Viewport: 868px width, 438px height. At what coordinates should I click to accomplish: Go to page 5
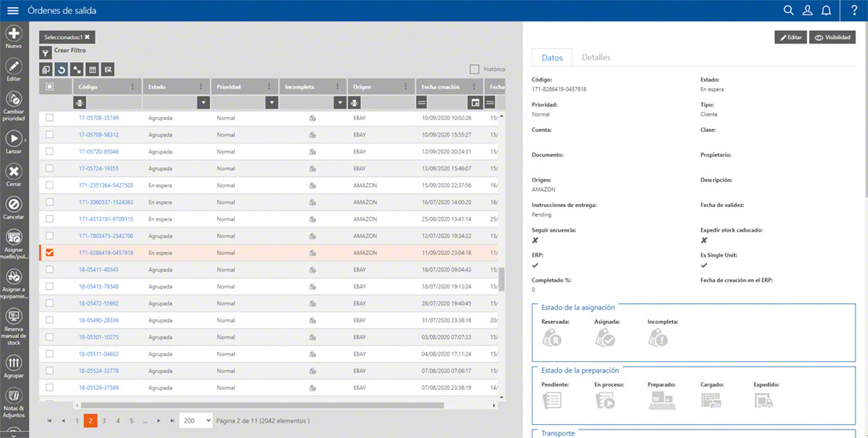point(131,421)
